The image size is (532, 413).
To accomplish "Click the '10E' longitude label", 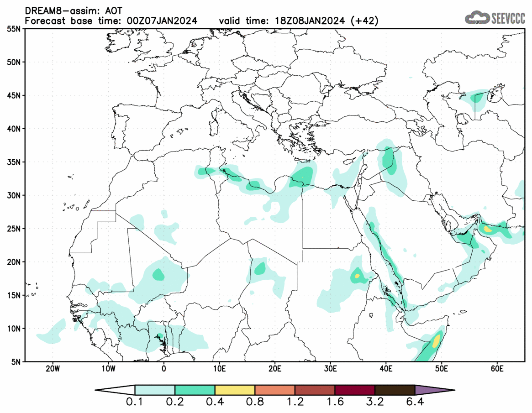I will [219, 369].
